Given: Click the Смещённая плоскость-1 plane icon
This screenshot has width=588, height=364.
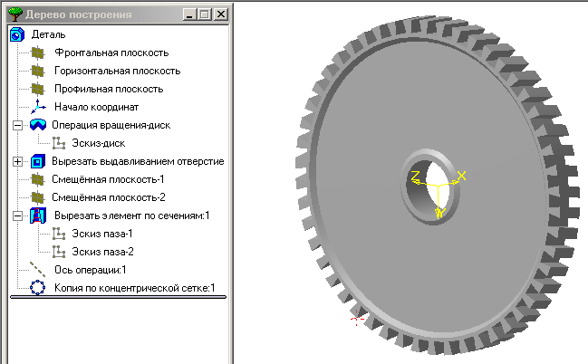Looking at the screenshot, I should coord(37,179).
